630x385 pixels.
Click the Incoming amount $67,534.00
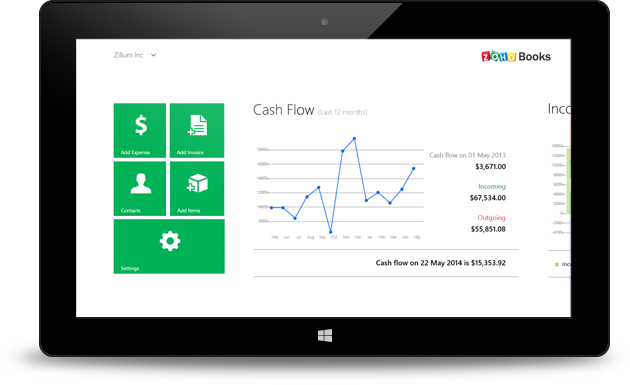click(x=488, y=198)
